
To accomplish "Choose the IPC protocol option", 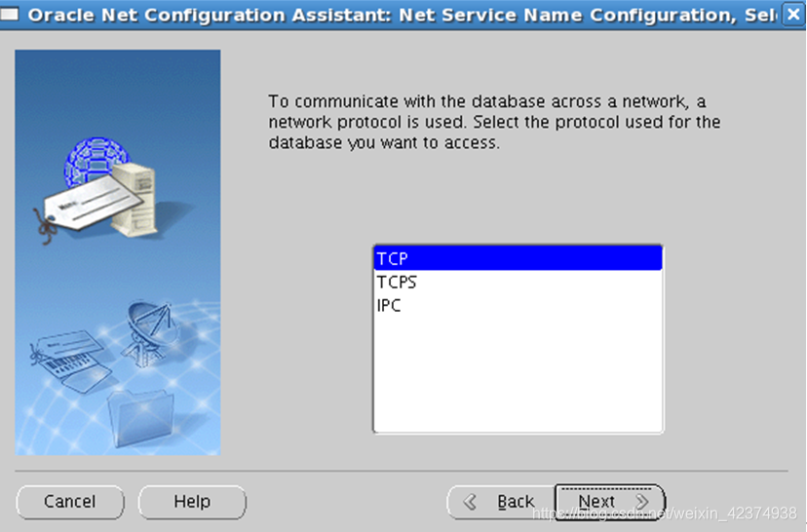I will tap(518, 306).
